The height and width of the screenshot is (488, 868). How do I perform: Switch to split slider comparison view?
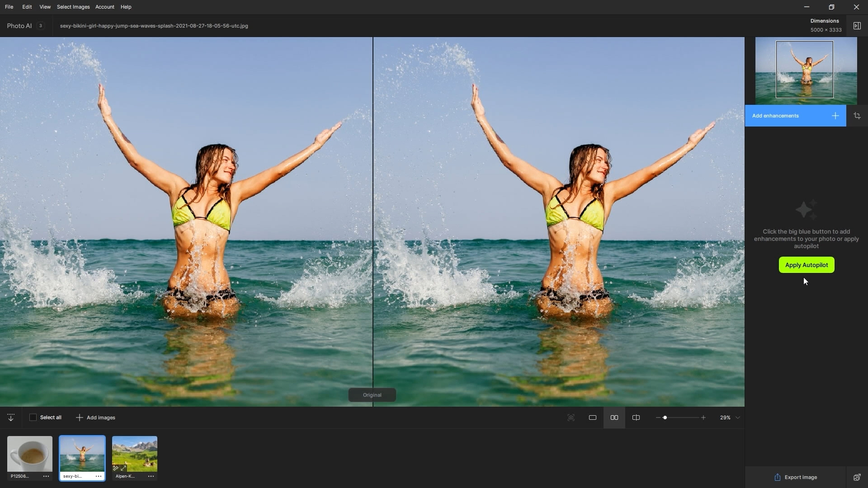pyautogui.click(x=636, y=418)
